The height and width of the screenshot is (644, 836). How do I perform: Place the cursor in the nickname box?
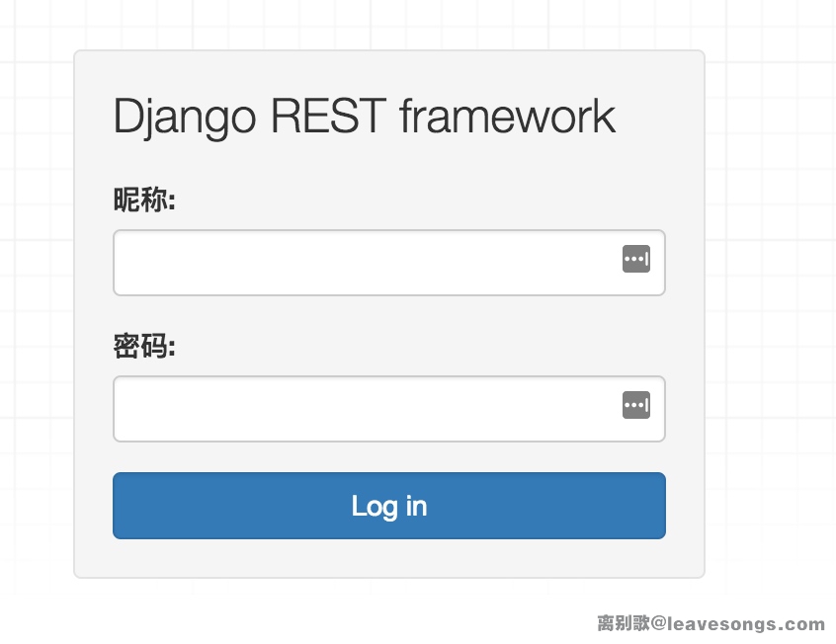(366, 263)
